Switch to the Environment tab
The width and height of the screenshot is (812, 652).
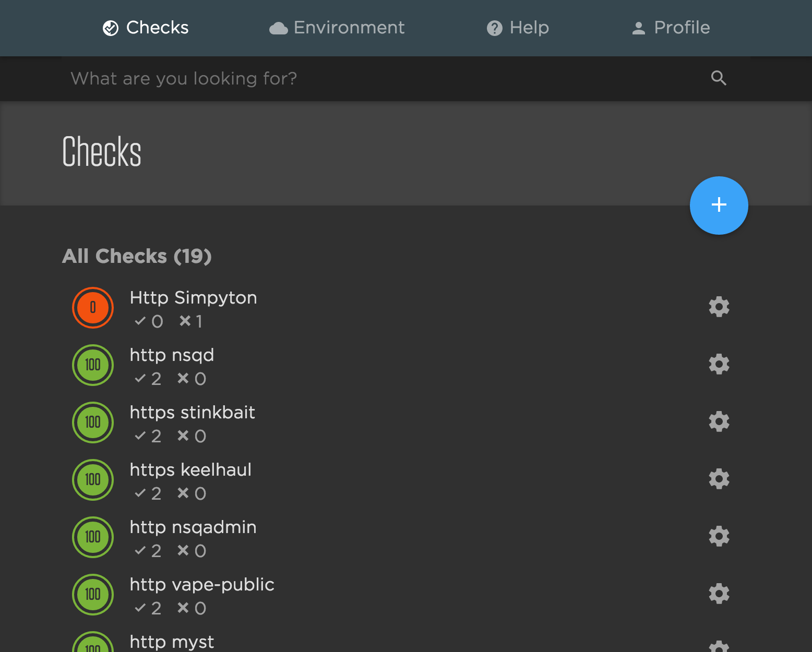[x=337, y=28]
